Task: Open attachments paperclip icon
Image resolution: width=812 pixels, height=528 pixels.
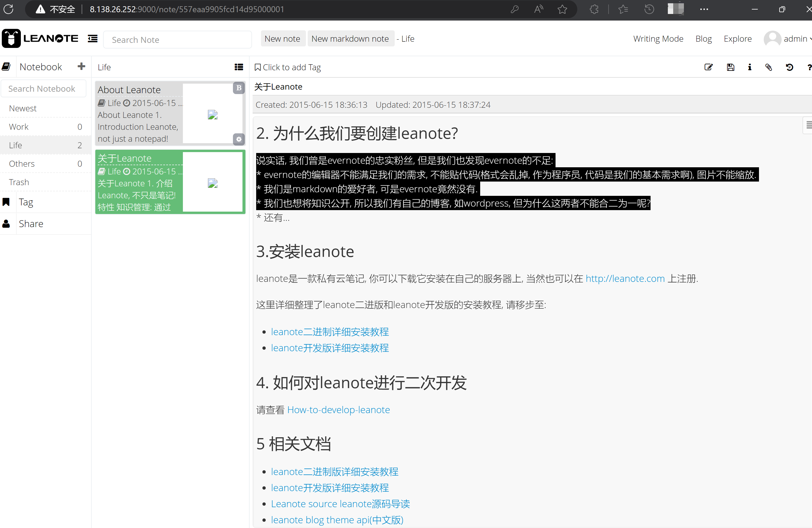Action: click(x=769, y=67)
